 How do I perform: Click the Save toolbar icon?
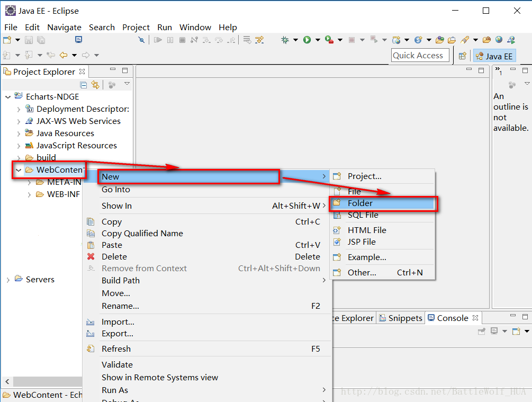pos(29,40)
